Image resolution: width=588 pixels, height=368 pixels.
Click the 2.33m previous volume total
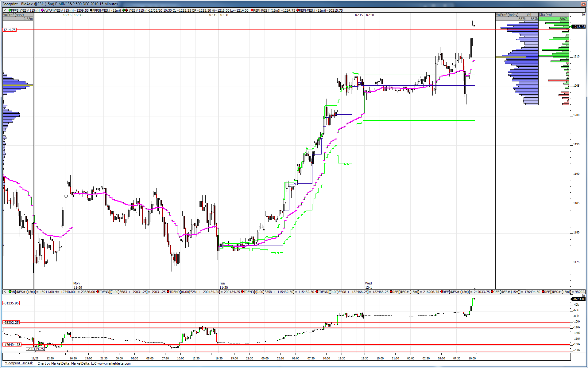[18, 19]
